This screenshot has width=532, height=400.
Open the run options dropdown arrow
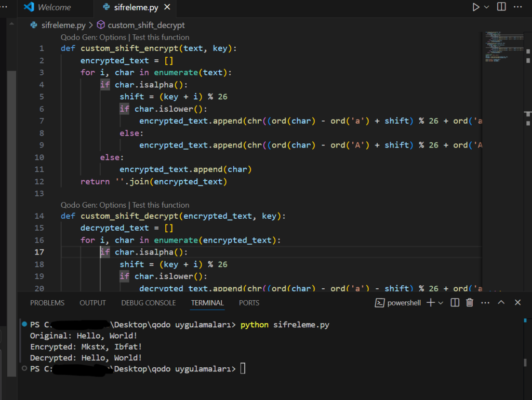486,7
